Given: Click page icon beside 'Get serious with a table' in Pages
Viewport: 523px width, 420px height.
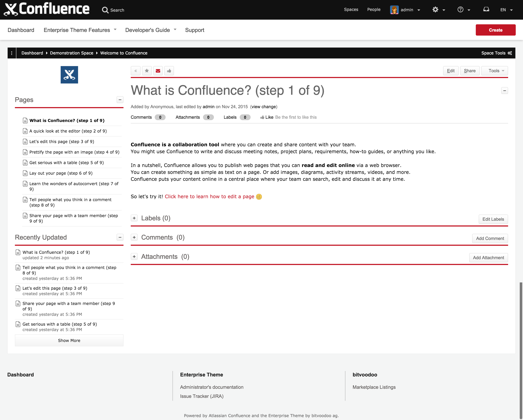Looking at the screenshot, I should click(25, 163).
